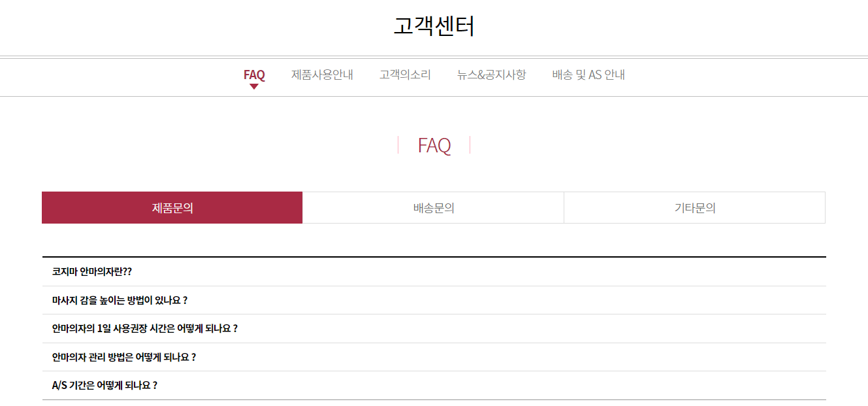
Task: Click the FAQ section heading
Action: tap(434, 145)
